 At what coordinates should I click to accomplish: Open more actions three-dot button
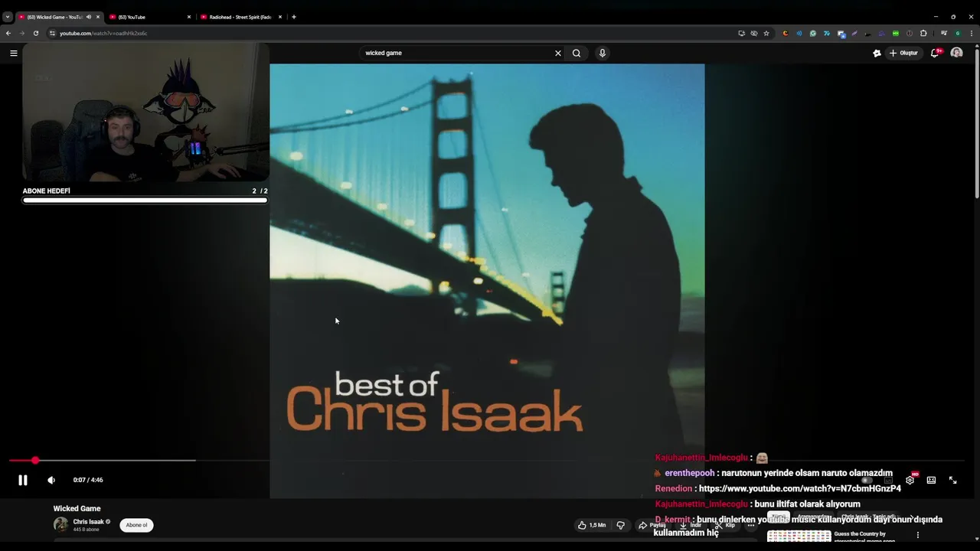[x=751, y=525]
